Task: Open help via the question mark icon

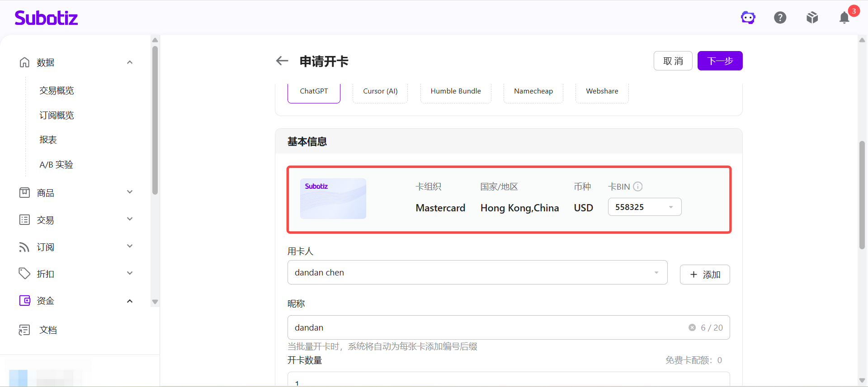Action: click(x=780, y=18)
